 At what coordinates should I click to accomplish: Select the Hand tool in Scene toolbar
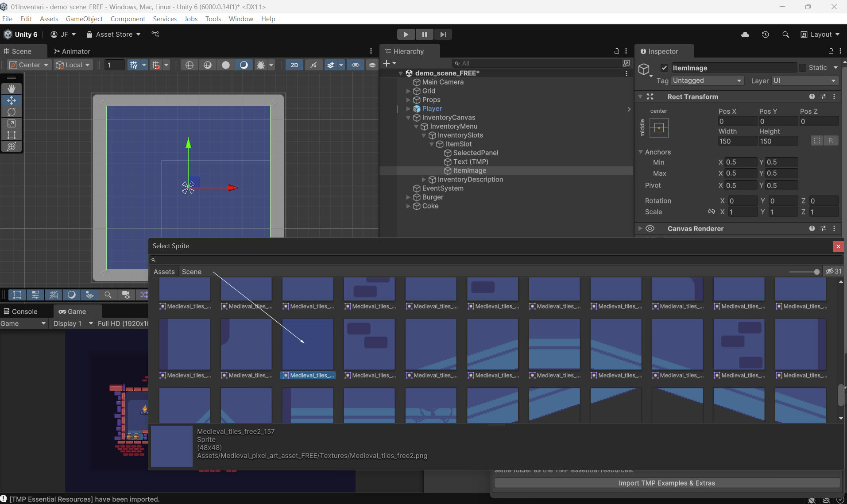12,89
